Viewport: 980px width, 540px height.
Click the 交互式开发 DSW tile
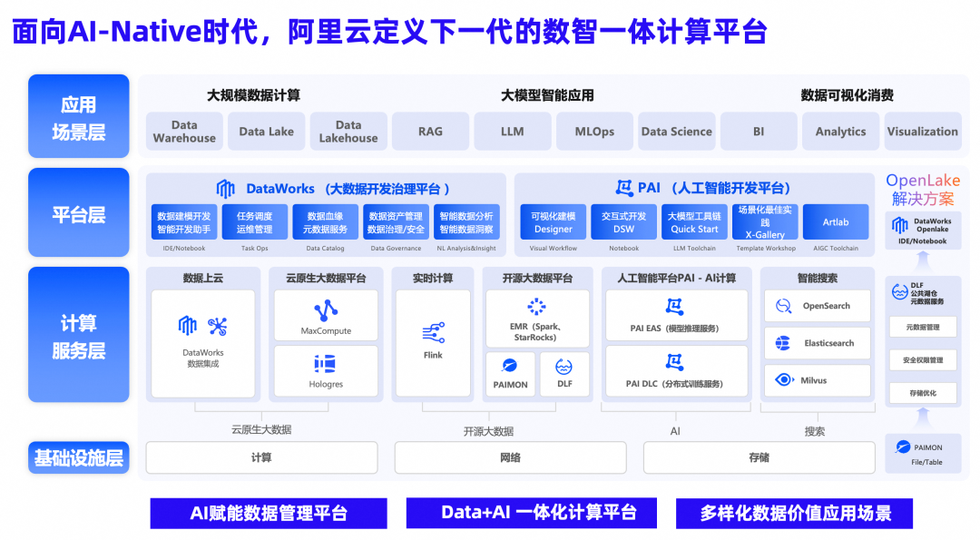pos(623,221)
